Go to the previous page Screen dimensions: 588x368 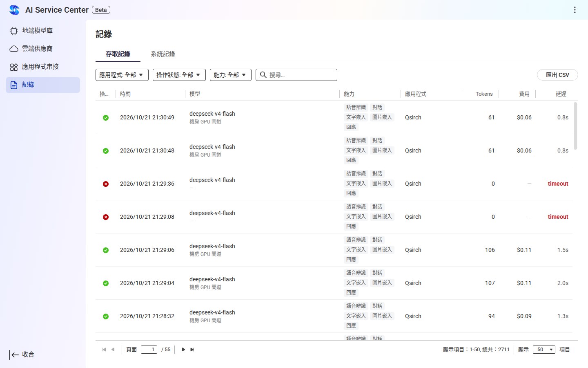click(113, 350)
